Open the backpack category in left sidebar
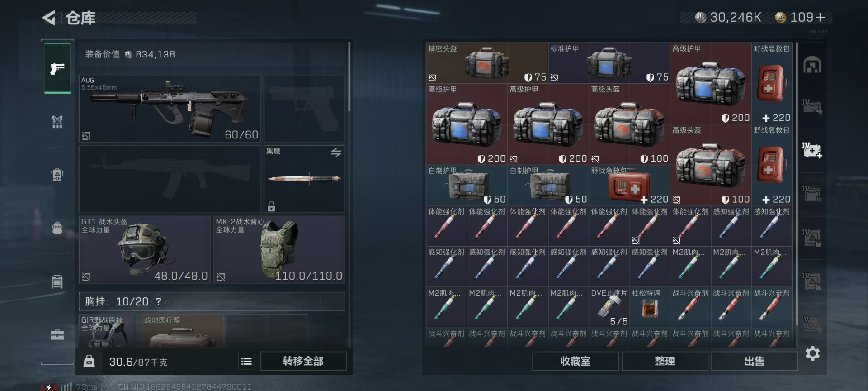Screen dimensions: 868x391 coord(57,228)
